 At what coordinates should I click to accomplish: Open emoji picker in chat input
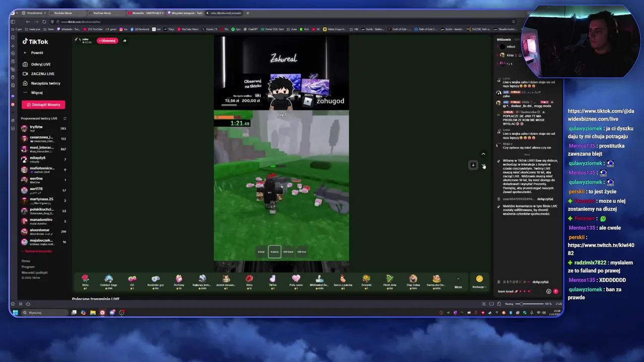tap(548, 291)
